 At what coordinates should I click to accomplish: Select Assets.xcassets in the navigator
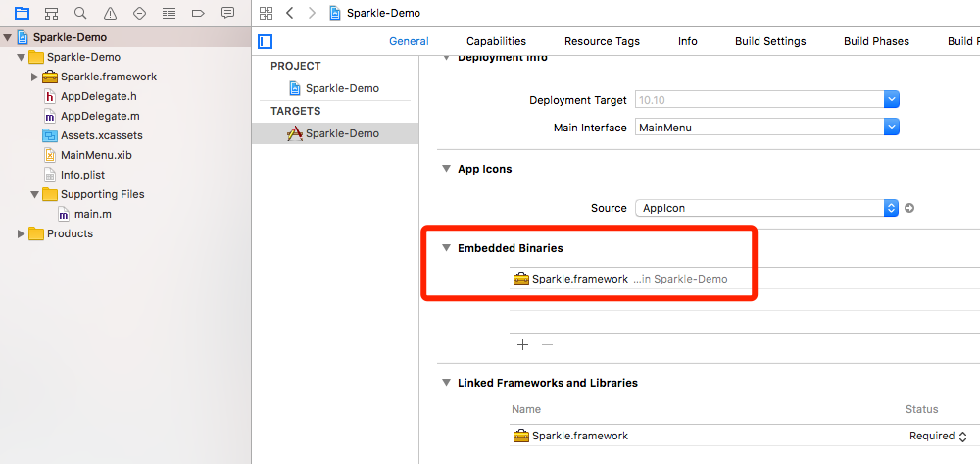[102, 135]
